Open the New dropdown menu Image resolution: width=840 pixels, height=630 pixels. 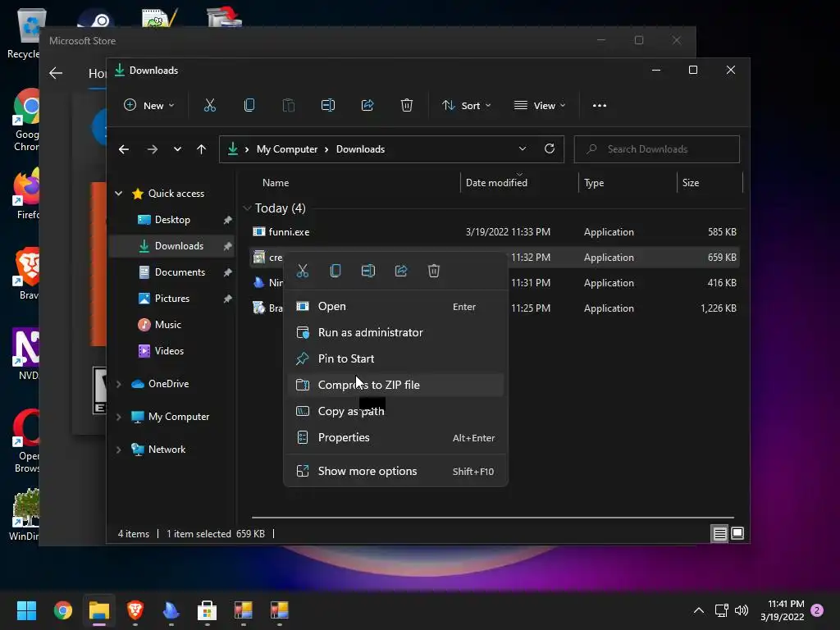149,106
